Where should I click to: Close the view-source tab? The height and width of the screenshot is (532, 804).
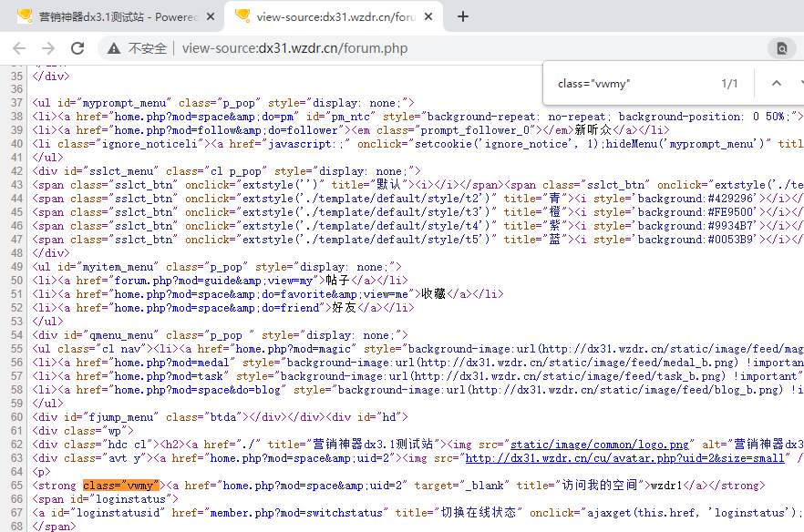(x=430, y=16)
